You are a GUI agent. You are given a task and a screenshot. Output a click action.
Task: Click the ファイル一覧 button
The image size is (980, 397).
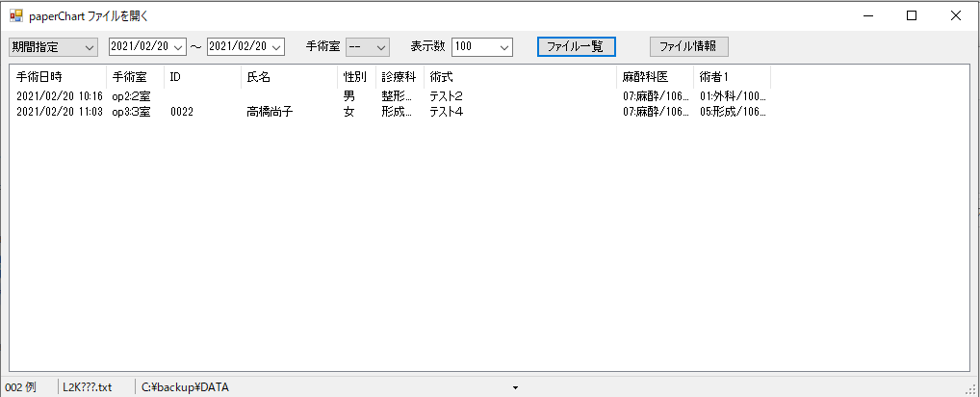pyautogui.click(x=575, y=46)
